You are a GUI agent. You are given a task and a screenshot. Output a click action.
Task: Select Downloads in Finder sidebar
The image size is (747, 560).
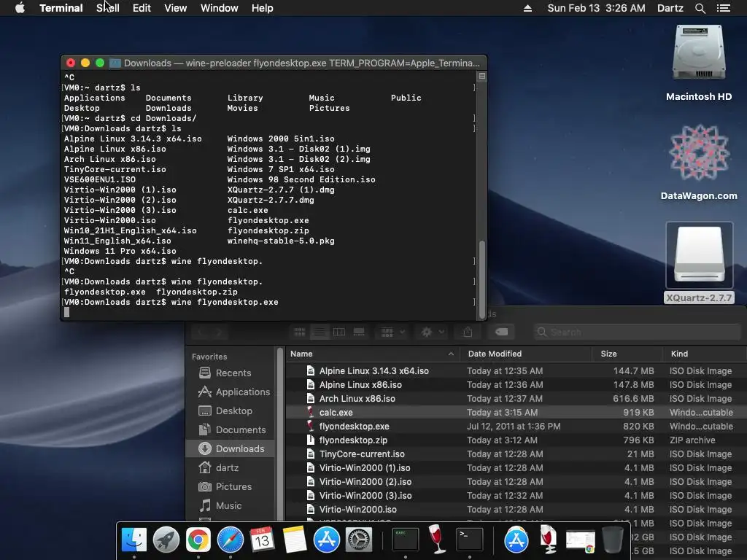pyautogui.click(x=232, y=448)
